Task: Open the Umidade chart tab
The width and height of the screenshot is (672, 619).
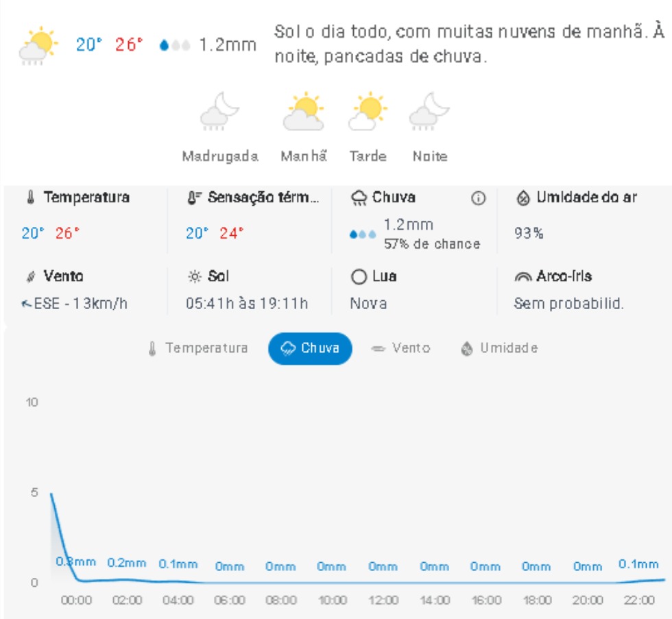Action: [x=499, y=348]
